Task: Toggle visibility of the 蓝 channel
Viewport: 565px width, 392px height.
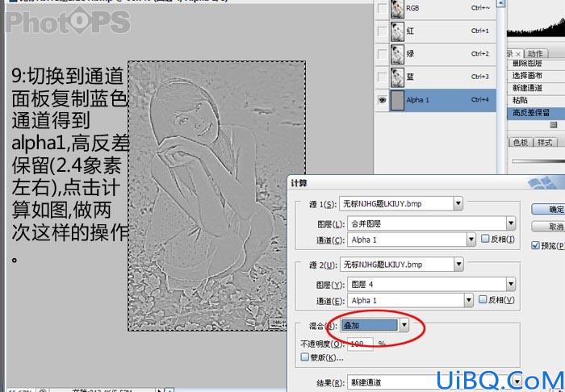Action: point(382,77)
